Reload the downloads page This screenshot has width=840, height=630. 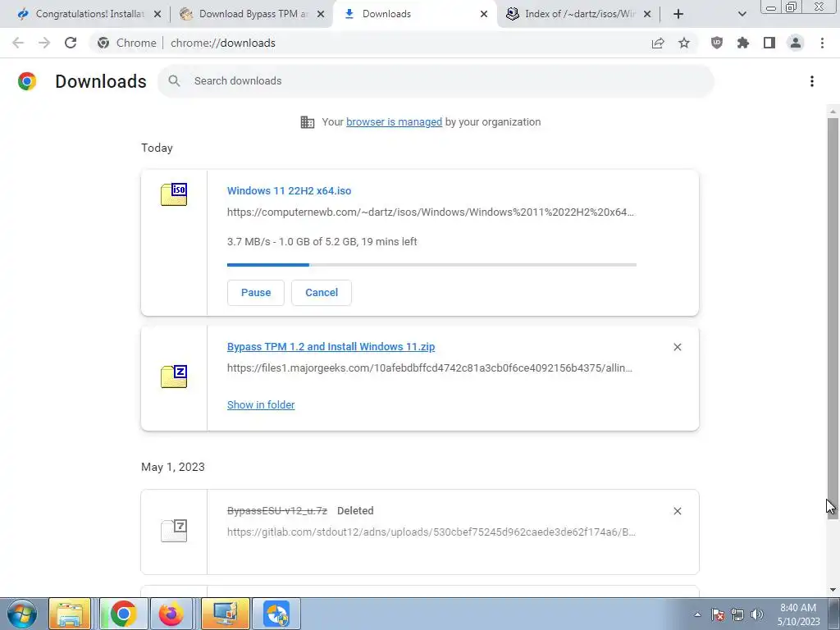click(x=71, y=43)
